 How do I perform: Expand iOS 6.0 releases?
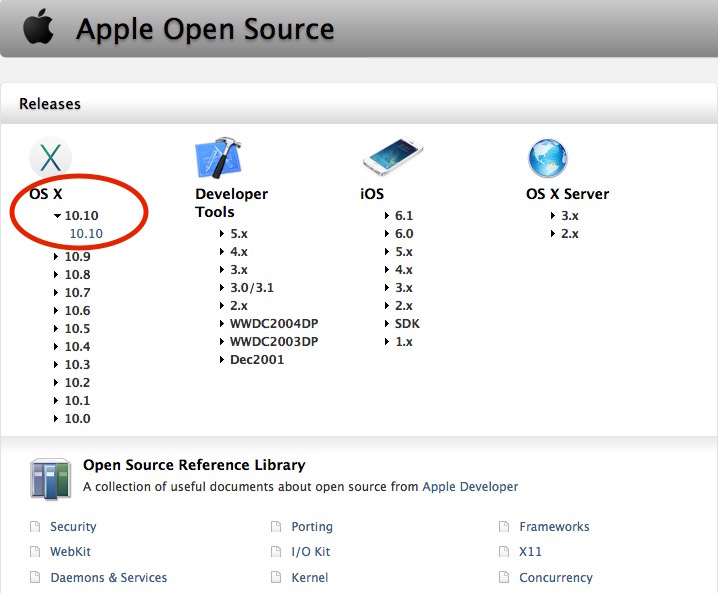pos(387,234)
